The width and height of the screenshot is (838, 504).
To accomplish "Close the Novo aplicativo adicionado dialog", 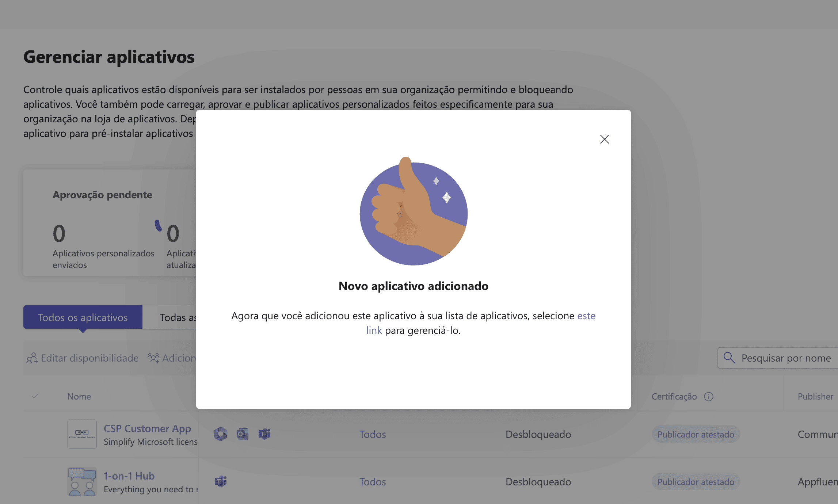I will click(604, 139).
